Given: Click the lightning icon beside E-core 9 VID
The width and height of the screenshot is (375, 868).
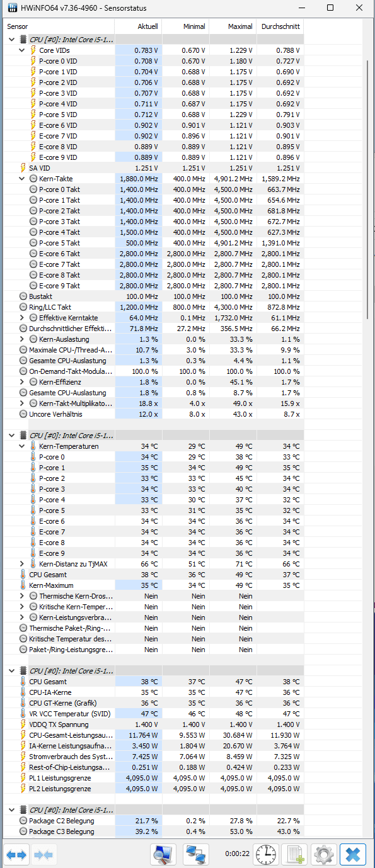Looking at the screenshot, I should coord(33,157).
